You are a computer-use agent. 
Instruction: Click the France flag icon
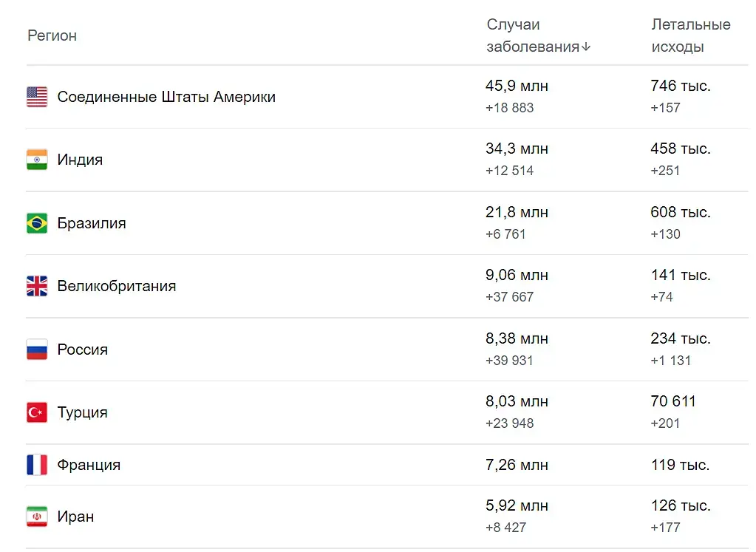pos(37,465)
